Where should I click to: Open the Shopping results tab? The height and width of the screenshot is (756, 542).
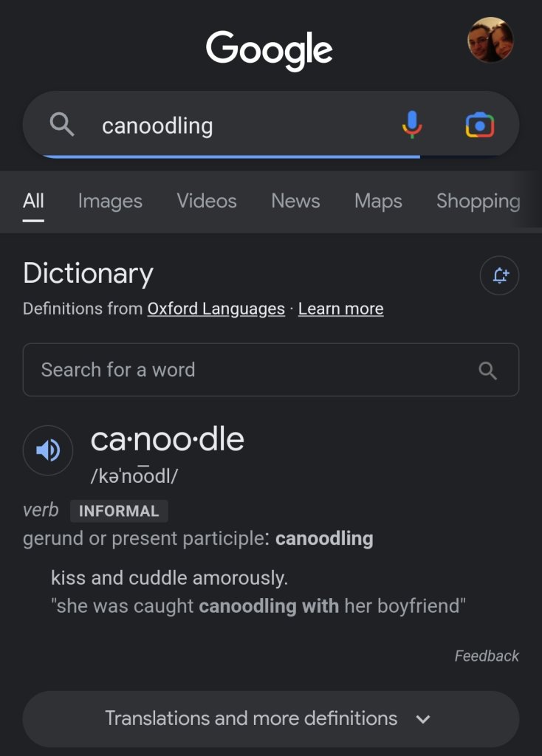coord(478,201)
